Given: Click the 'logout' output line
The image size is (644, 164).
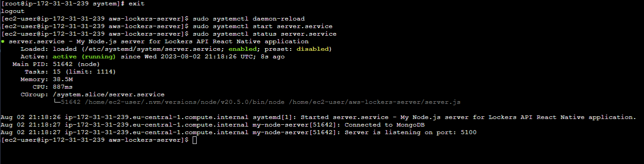Looking at the screenshot, I should 12,11.
